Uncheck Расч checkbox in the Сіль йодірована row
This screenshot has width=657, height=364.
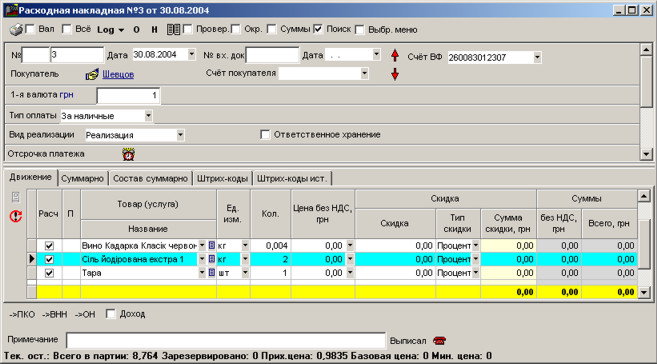[49, 259]
